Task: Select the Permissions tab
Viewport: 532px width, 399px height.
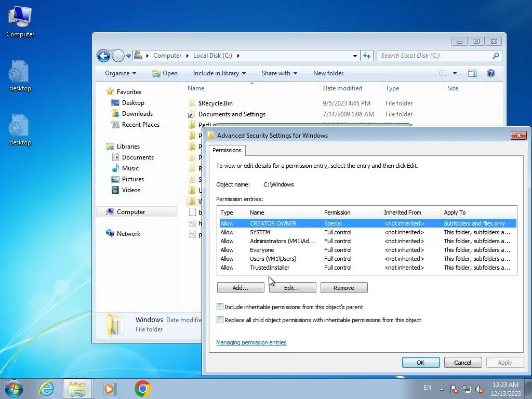Action: (x=227, y=150)
